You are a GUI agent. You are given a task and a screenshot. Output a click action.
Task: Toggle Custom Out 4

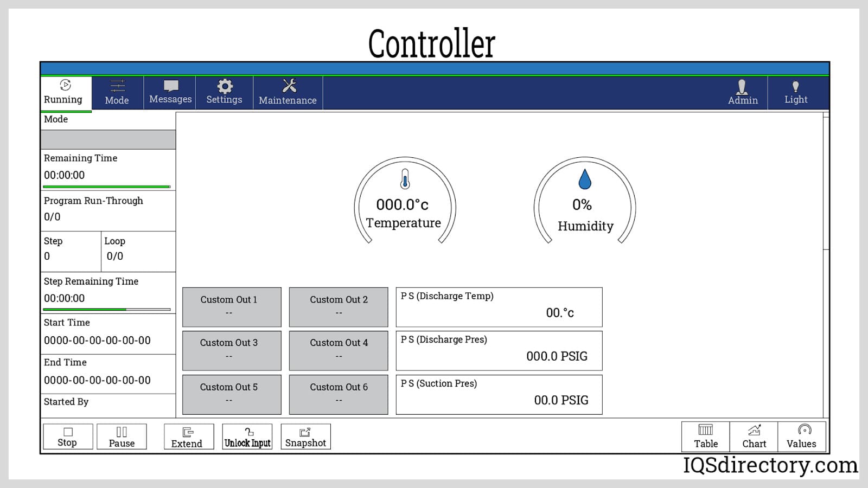tap(339, 350)
